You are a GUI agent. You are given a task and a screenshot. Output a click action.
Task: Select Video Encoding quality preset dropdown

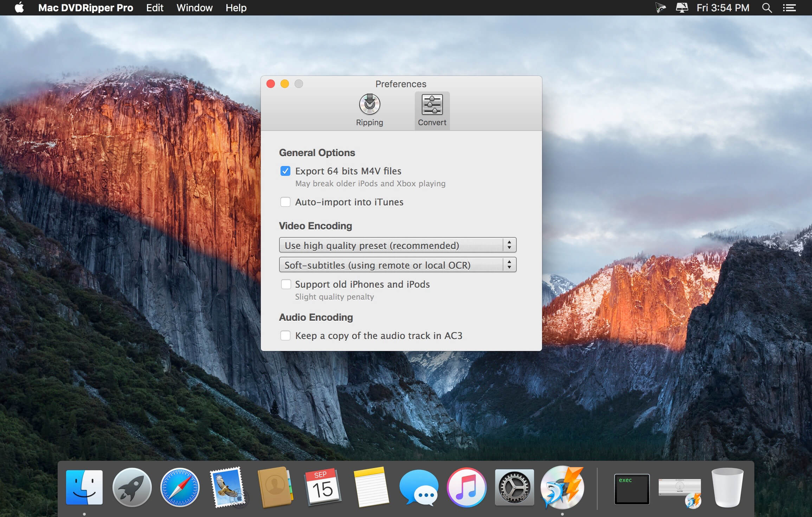tap(397, 244)
